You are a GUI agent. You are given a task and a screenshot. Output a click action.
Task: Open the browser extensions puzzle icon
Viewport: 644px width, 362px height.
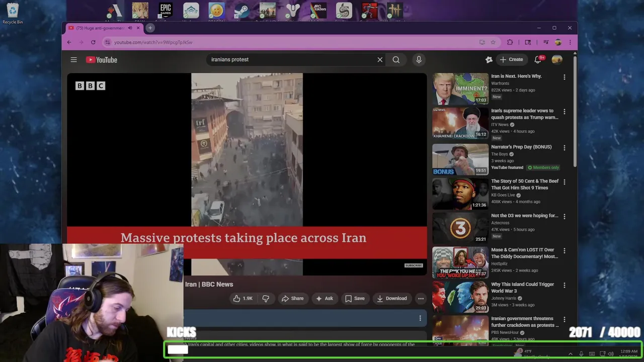[510, 42]
